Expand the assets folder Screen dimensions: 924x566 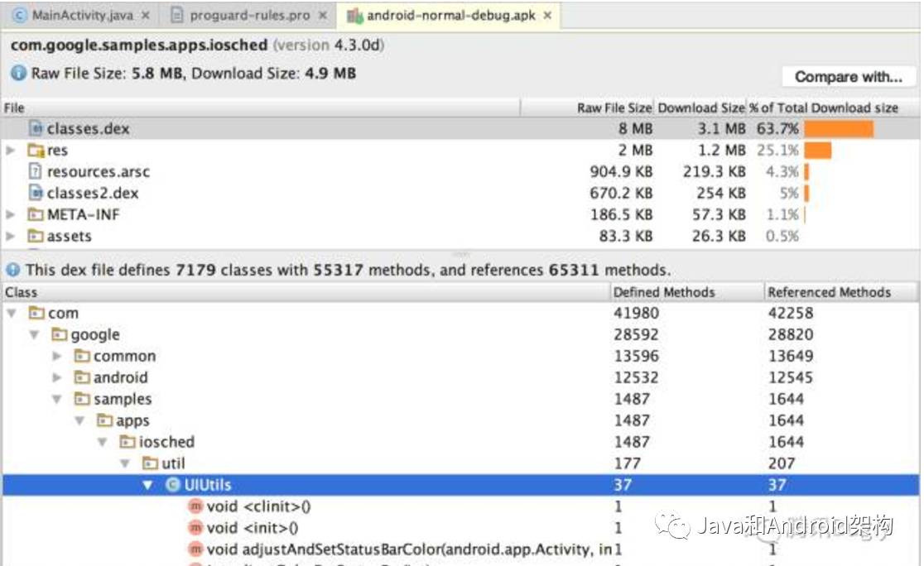point(11,236)
